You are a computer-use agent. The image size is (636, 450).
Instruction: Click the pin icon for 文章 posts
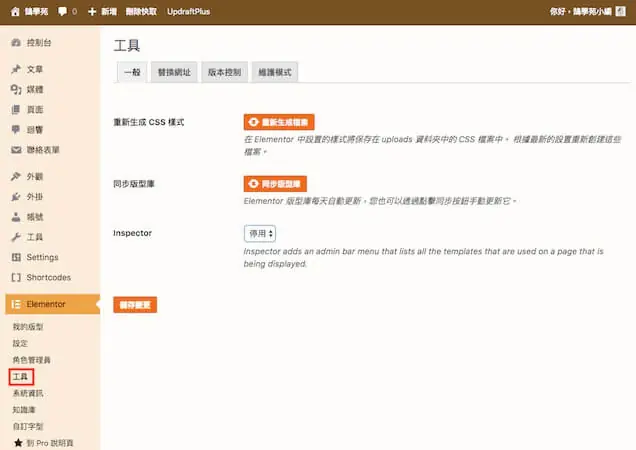click(x=16, y=69)
